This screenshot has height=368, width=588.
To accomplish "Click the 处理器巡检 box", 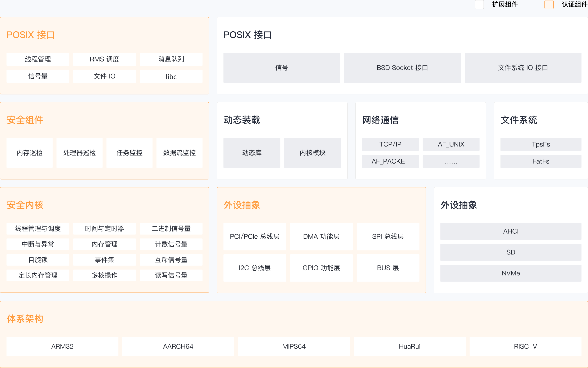I will tap(79, 153).
